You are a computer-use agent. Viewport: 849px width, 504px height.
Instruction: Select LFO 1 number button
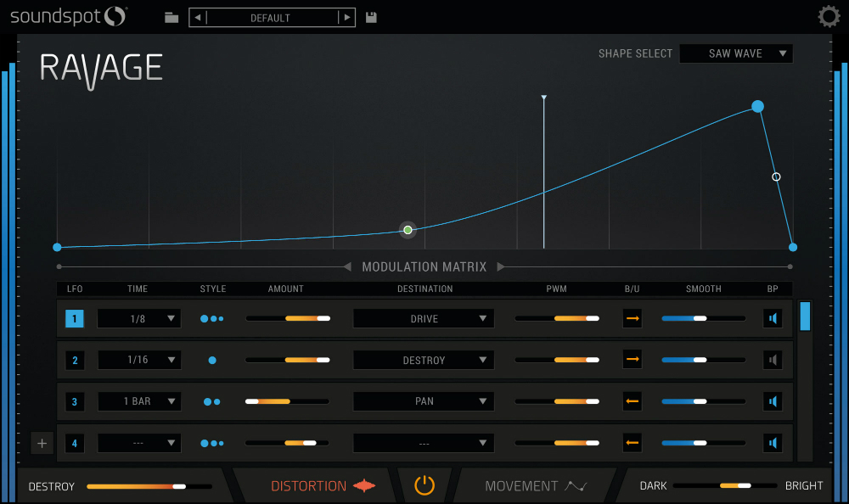[75, 319]
